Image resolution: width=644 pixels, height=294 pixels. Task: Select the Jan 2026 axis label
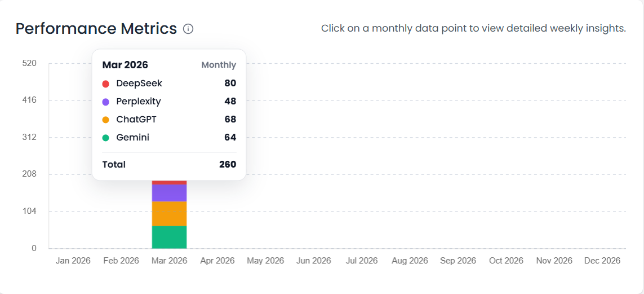pyautogui.click(x=73, y=261)
